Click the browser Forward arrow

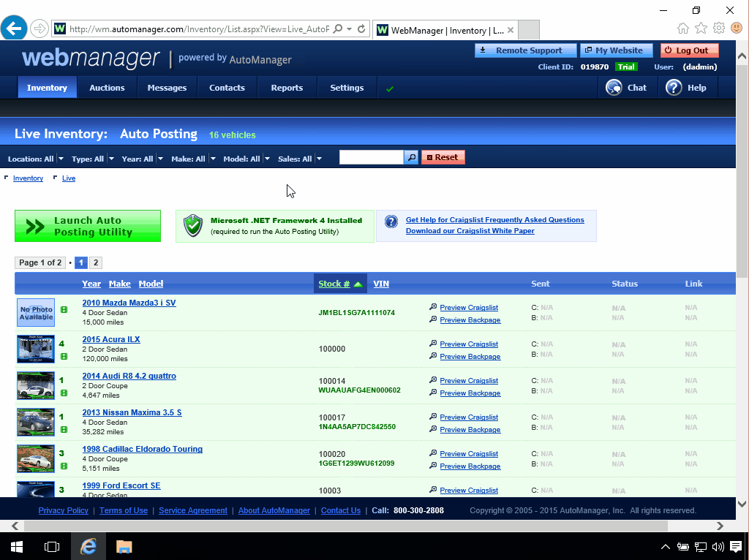(x=39, y=29)
